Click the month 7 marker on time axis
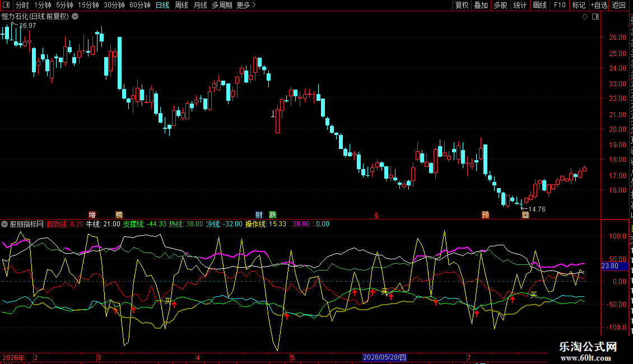This screenshot has height=364, width=633. pos(469,357)
